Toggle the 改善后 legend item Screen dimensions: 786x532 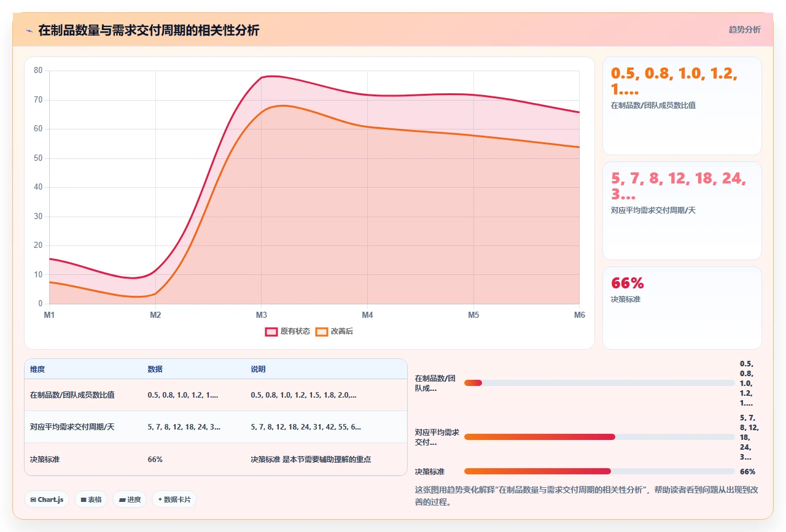point(335,331)
